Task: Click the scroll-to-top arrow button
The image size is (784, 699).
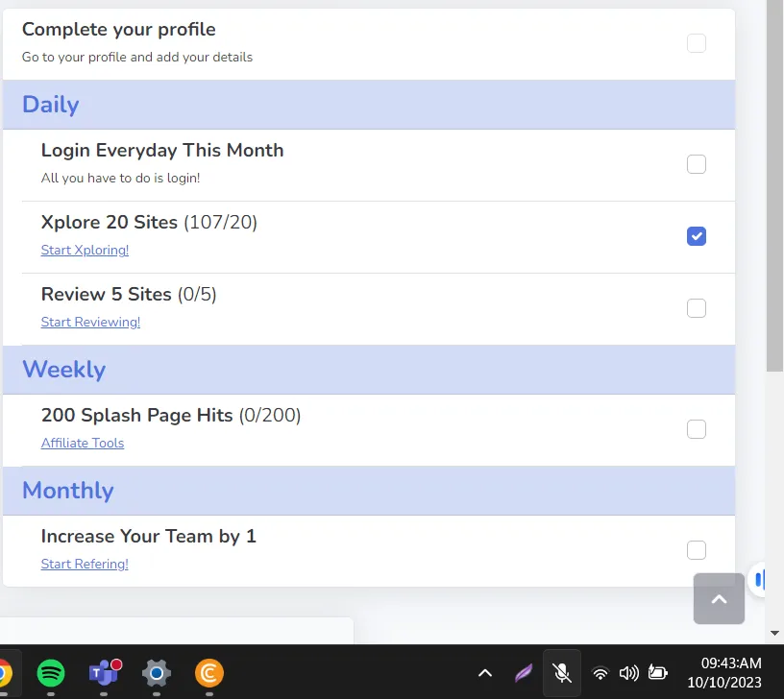Action: click(x=719, y=598)
